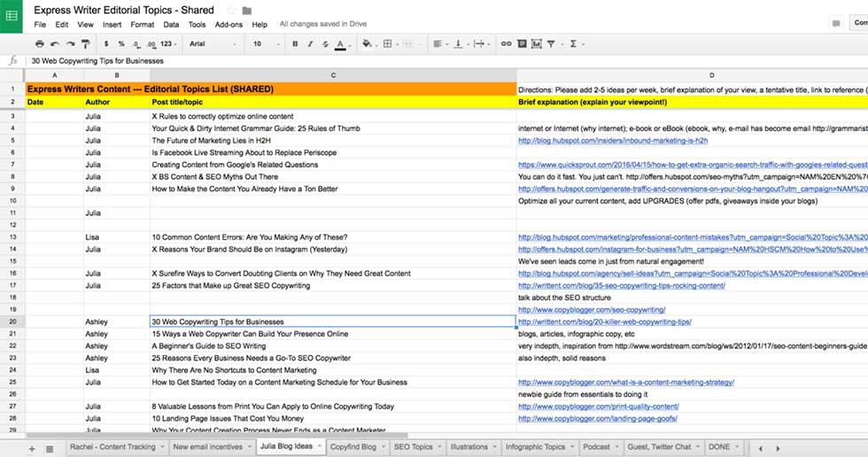Print the spreadsheet

(39, 43)
